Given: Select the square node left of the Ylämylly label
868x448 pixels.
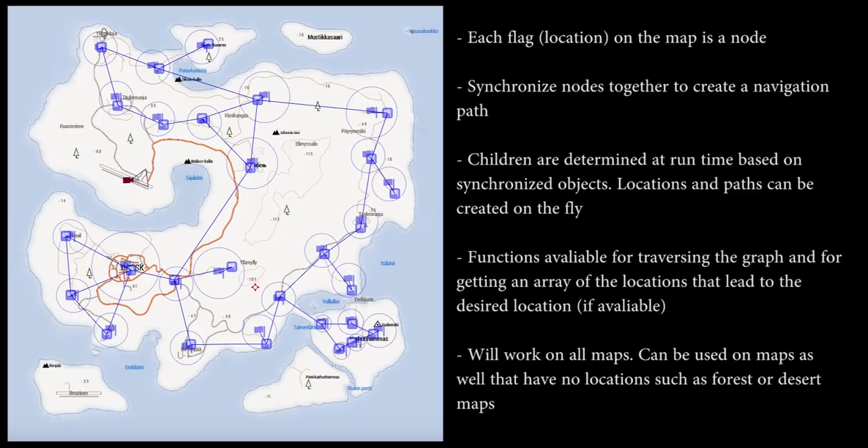Looking at the screenshot, I should coord(232,267).
